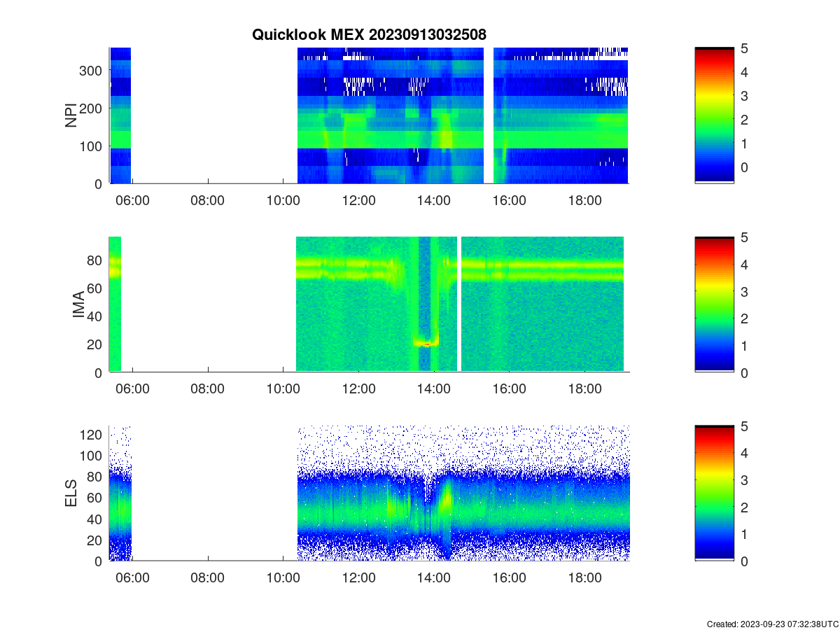The image size is (840, 630).
Task: Click the "16:00" tick under the IMA panel
Action: coord(510,389)
